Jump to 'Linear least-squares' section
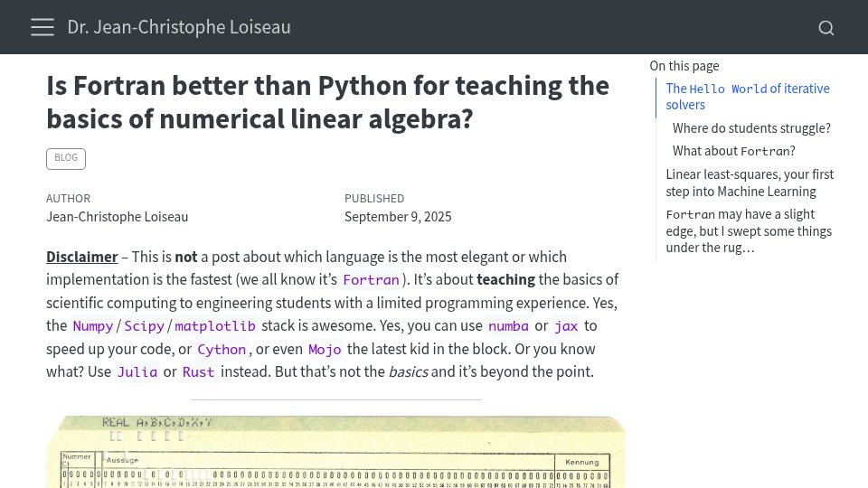The image size is (868, 488). pyautogui.click(x=750, y=183)
